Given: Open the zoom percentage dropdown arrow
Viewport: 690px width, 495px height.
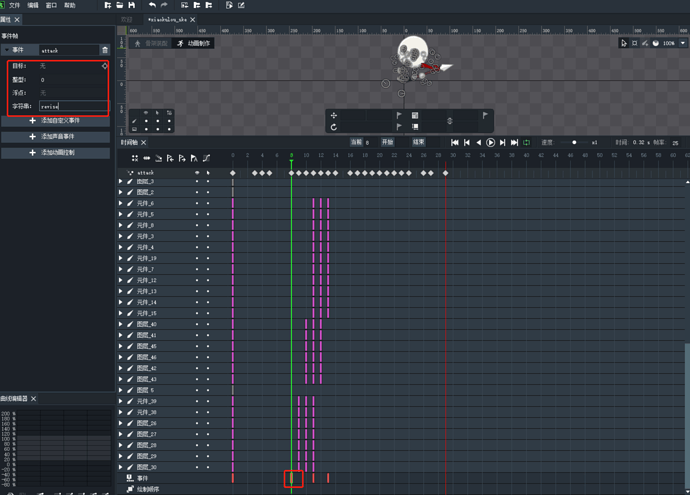Looking at the screenshot, I should point(683,43).
